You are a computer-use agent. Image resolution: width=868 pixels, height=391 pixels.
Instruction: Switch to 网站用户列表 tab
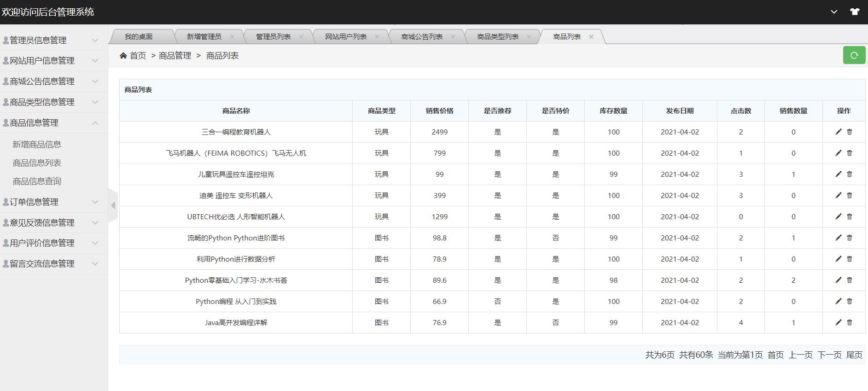346,36
